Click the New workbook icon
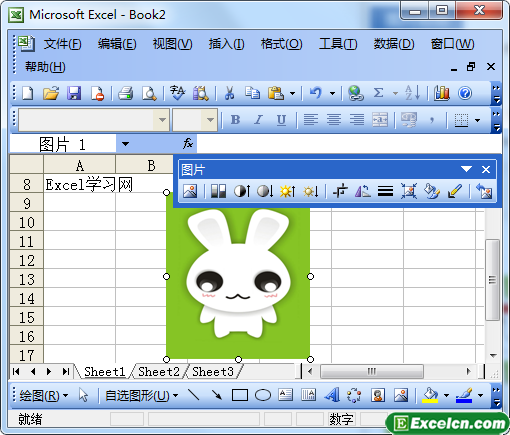 pos(28,93)
